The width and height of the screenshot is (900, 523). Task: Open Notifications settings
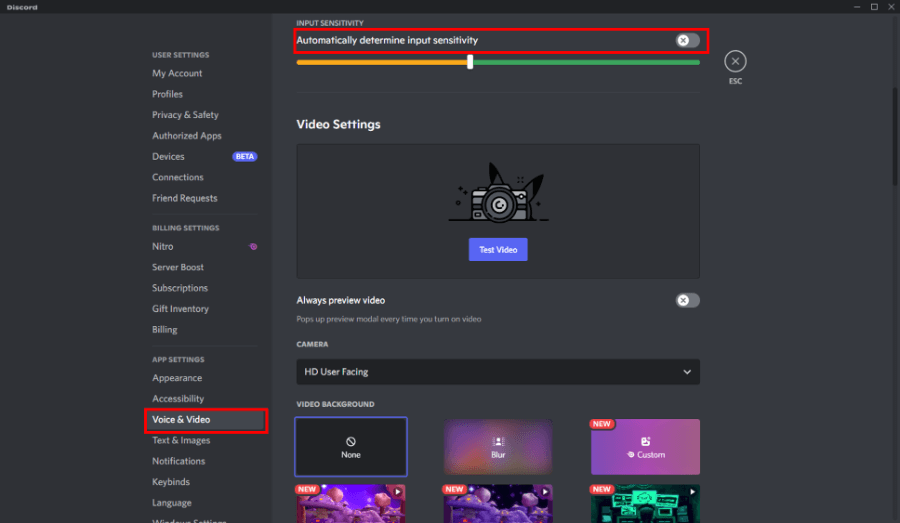179,461
